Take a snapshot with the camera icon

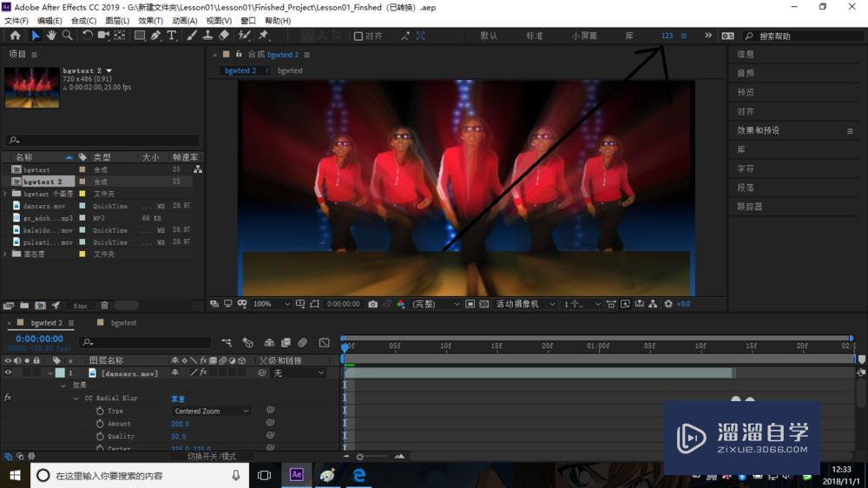(373, 304)
